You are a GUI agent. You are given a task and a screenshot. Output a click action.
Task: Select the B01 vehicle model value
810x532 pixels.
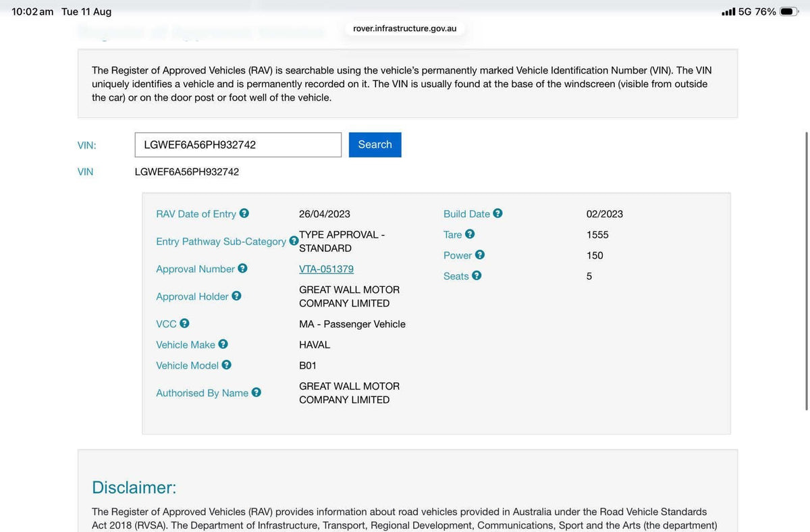click(x=308, y=365)
